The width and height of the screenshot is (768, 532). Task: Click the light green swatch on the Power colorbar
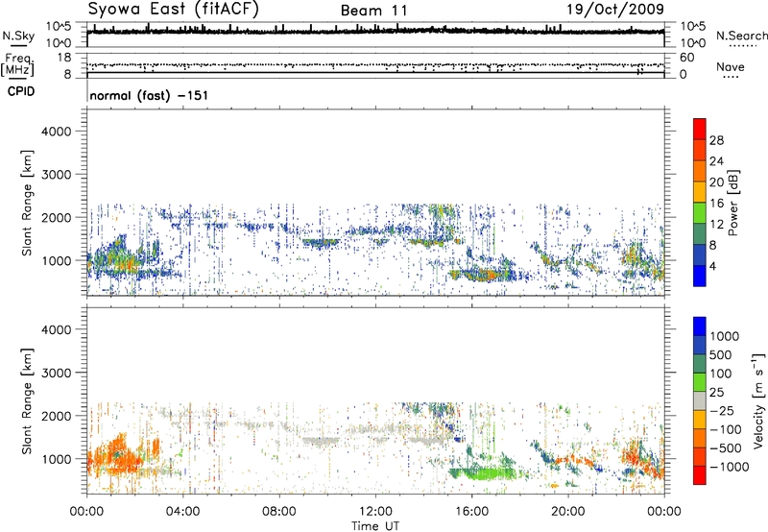[700, 212]
